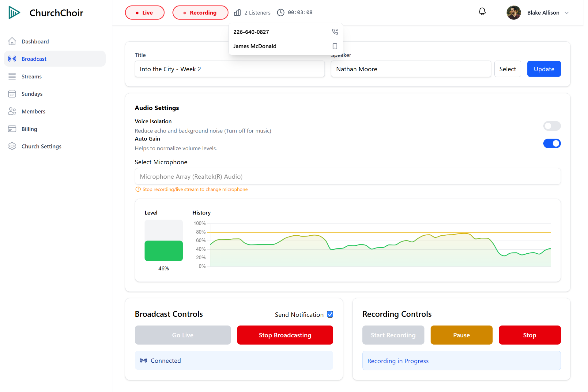Click the listeners bar chart icon

click(x=237, y=13)
